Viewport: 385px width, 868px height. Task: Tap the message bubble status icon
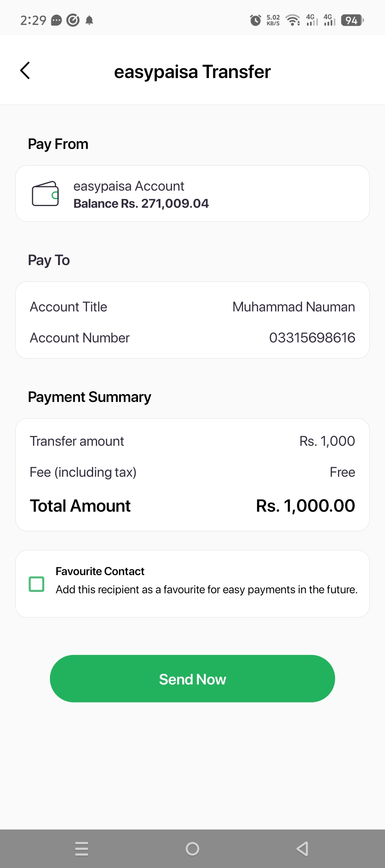point(56,20)
